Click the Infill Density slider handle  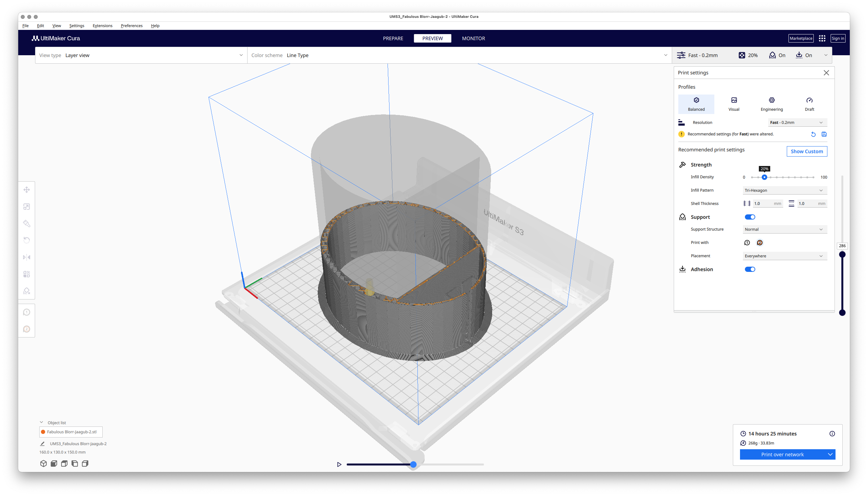pyautogui.click(x=764, y=177)
